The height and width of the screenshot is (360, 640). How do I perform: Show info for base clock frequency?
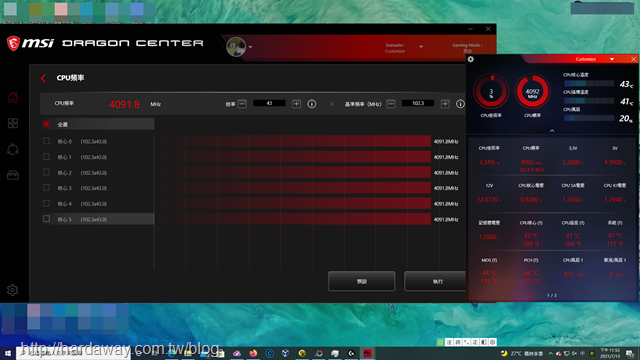pos(460,104)
